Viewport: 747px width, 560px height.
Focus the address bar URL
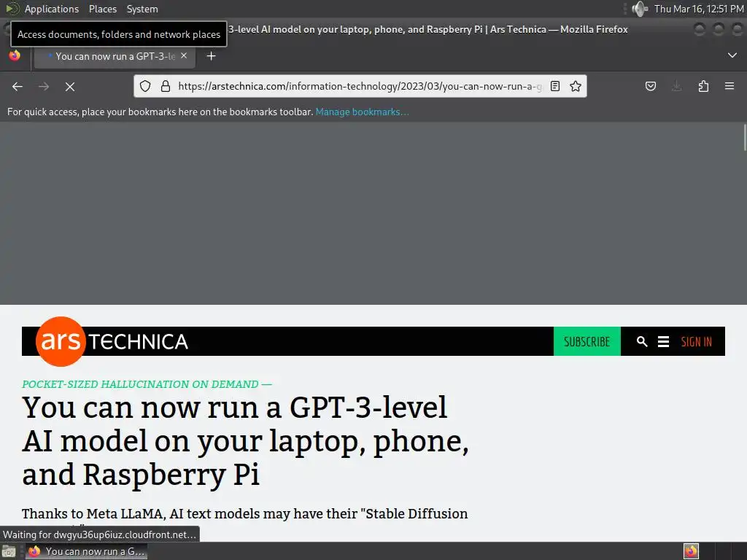360,86
